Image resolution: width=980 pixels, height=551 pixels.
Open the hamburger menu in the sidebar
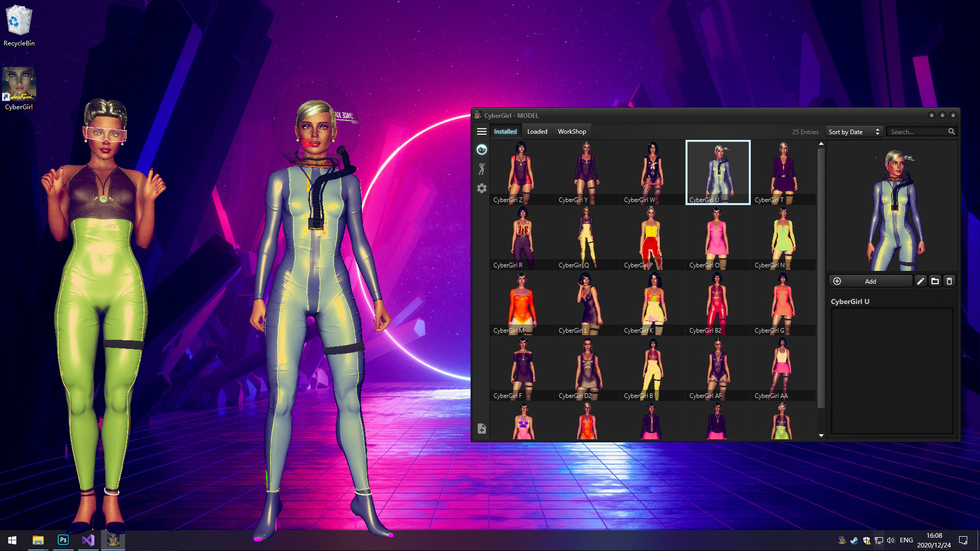pyautogui.click(x=481, y=132)
